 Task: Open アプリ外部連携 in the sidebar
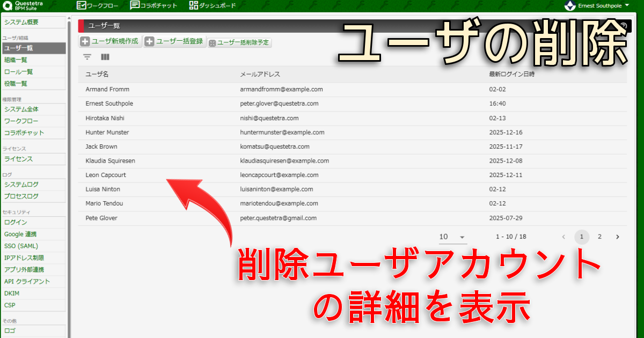coord(33,269)
